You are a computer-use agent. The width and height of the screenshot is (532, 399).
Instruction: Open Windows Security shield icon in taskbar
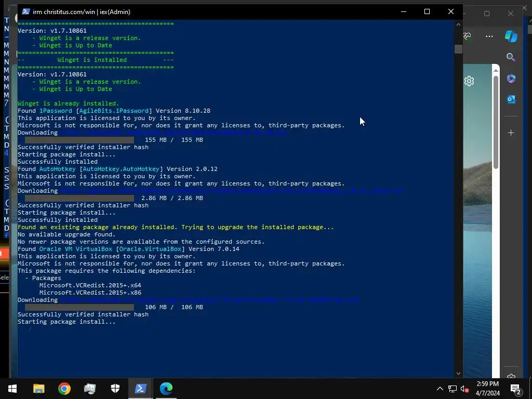(115, 388)
